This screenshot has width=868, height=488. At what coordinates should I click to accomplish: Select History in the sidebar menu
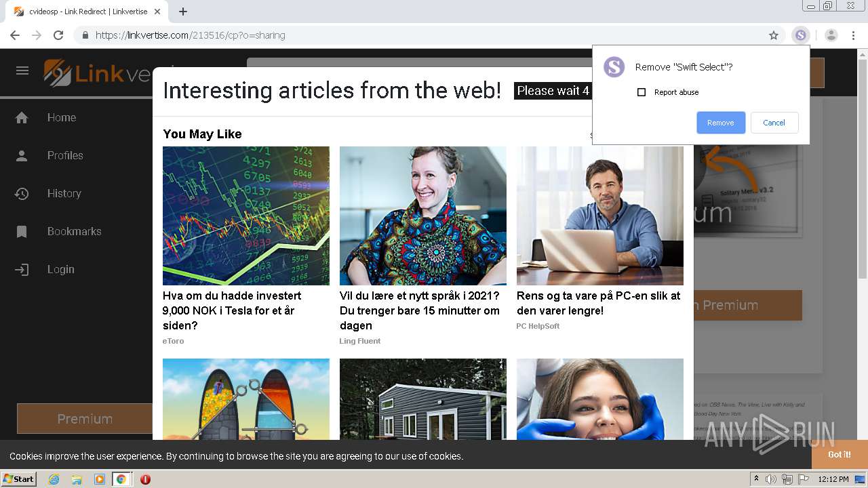(x=64, y=194)
